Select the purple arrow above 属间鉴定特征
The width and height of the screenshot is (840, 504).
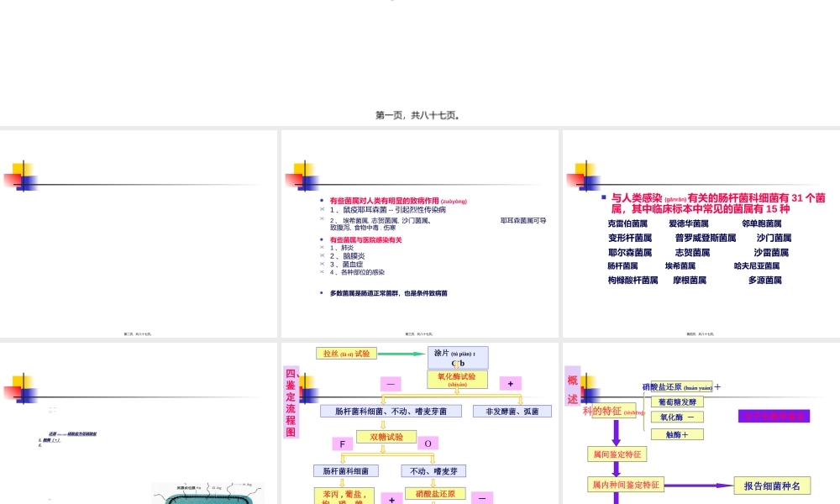617,431
